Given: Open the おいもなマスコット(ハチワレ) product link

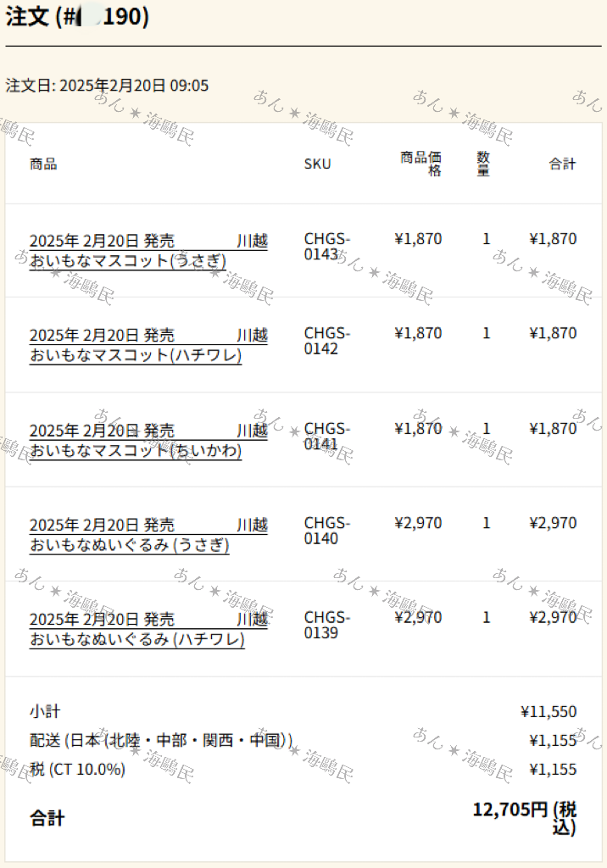Looking at the screenshot, I should 148,345.
